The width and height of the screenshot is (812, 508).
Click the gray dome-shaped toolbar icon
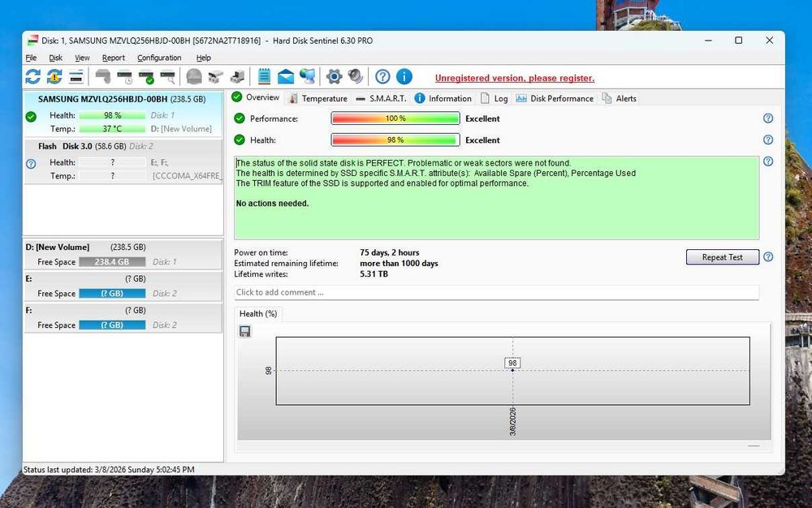click(x=194, y=76)
